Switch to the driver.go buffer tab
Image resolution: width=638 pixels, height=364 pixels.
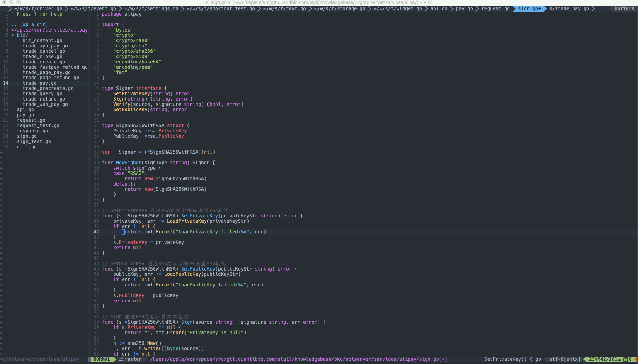38,8
